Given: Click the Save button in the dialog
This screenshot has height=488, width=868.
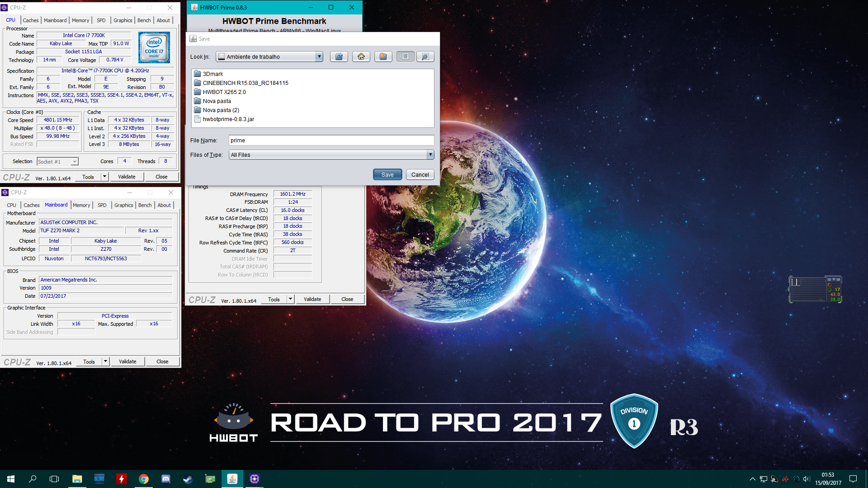Looking at the screenshot, I should click(387, 174).
